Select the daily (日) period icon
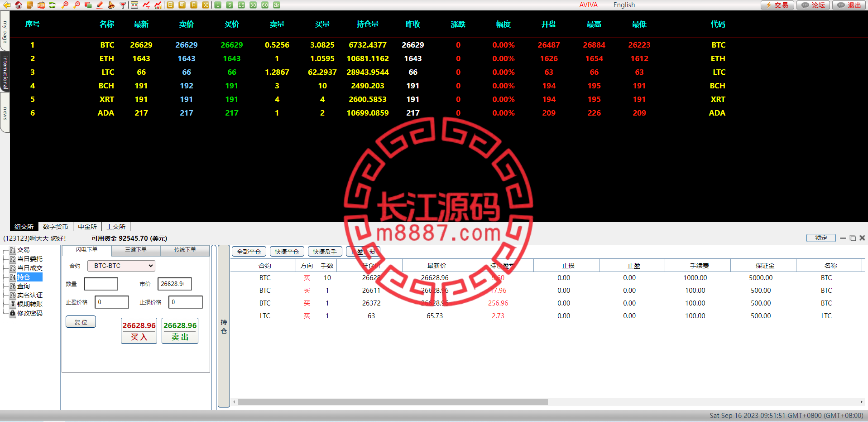Image resolution: width=868 pixels, height=422 pixels. (170, 5)
